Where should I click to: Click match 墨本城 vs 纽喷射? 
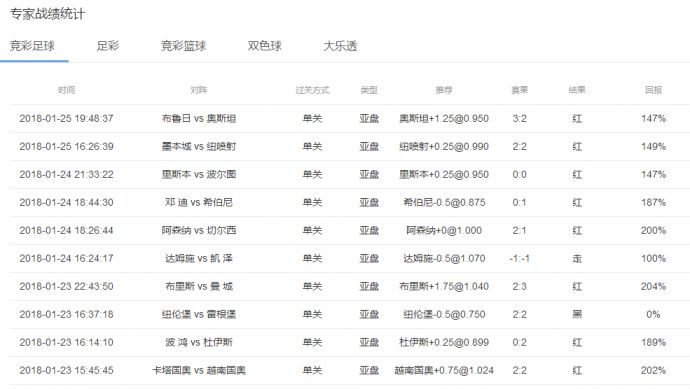(199, 147)
